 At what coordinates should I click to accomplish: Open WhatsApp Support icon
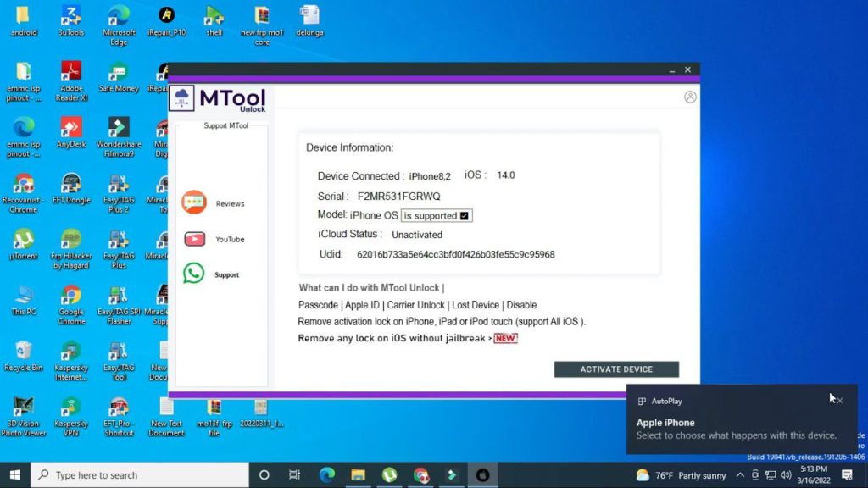pyautogui.click(x=194, y=274)
